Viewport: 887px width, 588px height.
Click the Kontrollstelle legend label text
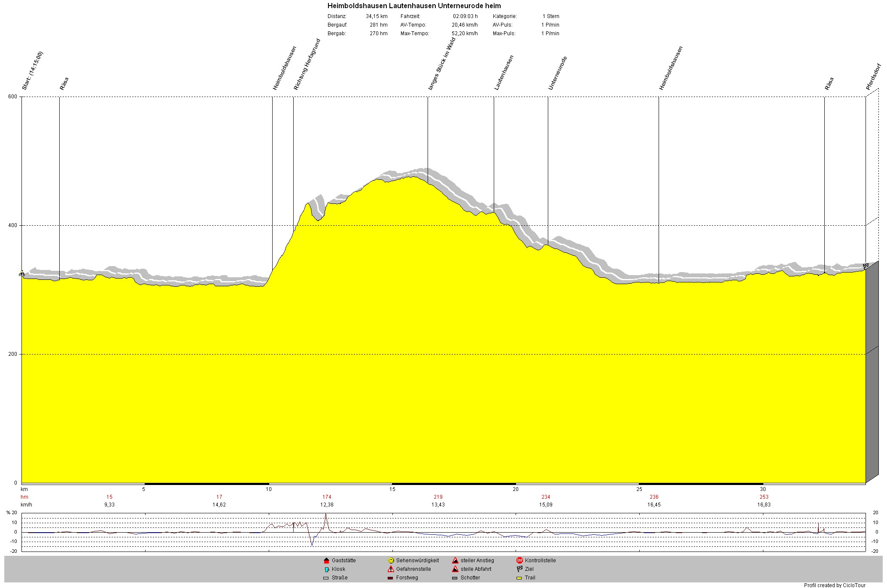coord(540,561)
